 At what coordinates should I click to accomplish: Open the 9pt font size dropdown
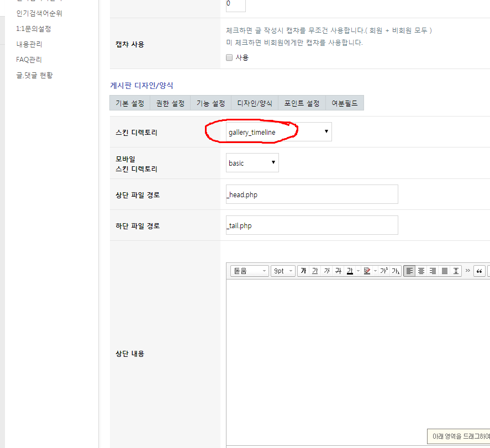coord(283,271)
